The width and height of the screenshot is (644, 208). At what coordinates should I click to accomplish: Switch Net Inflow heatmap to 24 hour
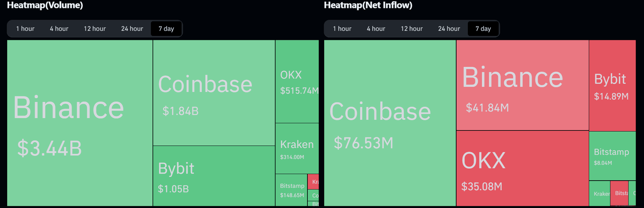pyautogui.click(x=449, y=29)
